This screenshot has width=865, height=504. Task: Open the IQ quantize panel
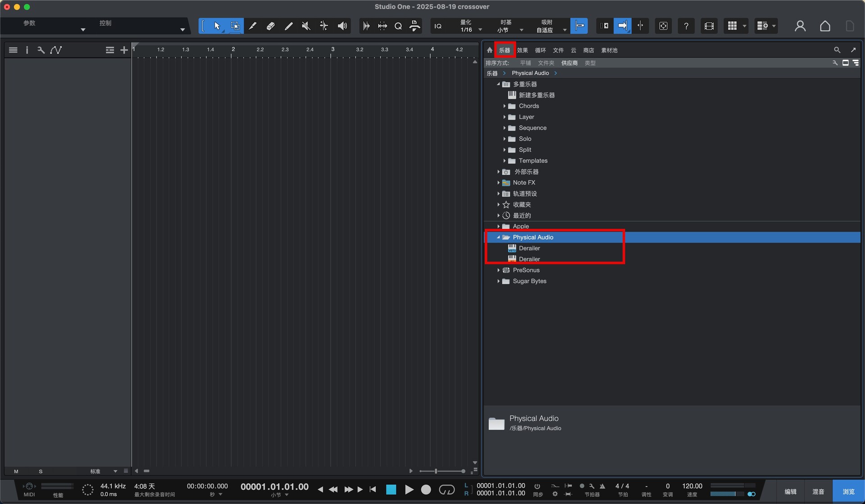tap(438, 26)
